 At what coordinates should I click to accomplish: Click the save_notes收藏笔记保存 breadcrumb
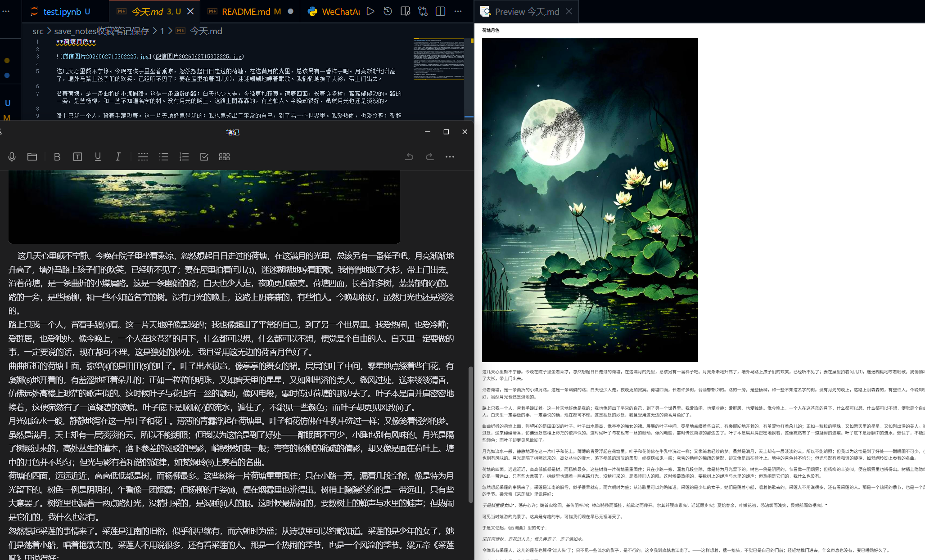(x=101, y=31)
